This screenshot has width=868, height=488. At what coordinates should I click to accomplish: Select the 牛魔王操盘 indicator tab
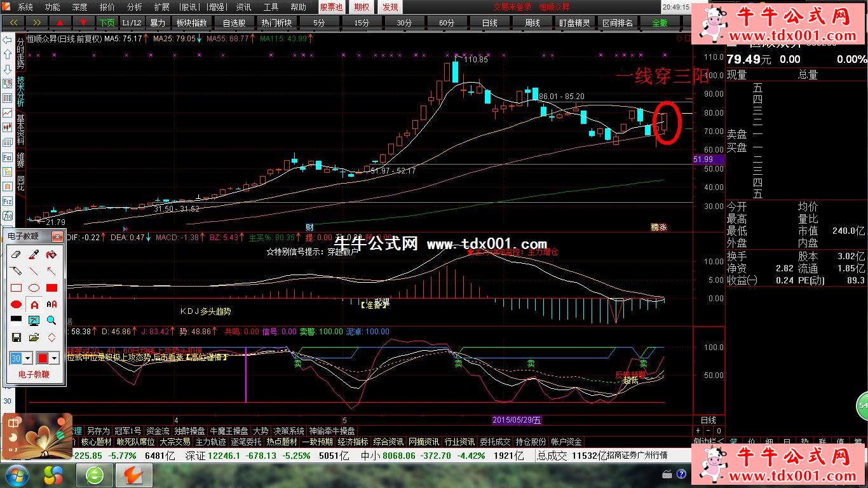[229, 431]
